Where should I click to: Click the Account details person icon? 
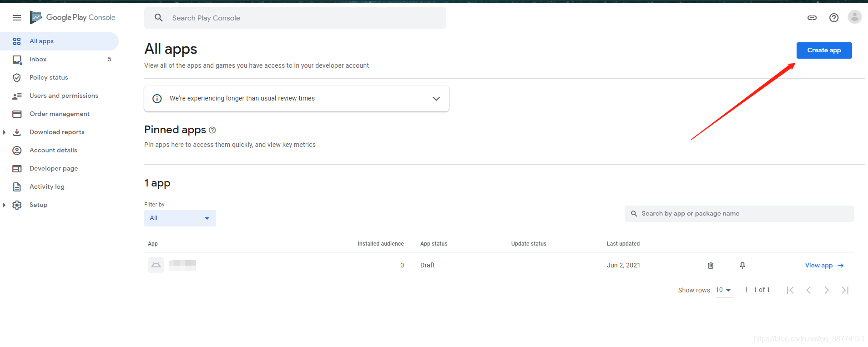(17, 151)
